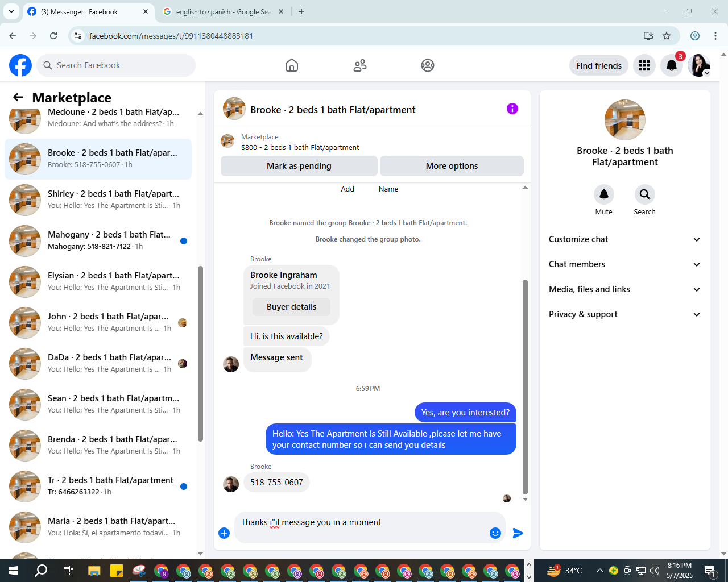Show hidden system tray icons
The height and width of the screenshot is (582, 728).
click(x=599, y=571)
